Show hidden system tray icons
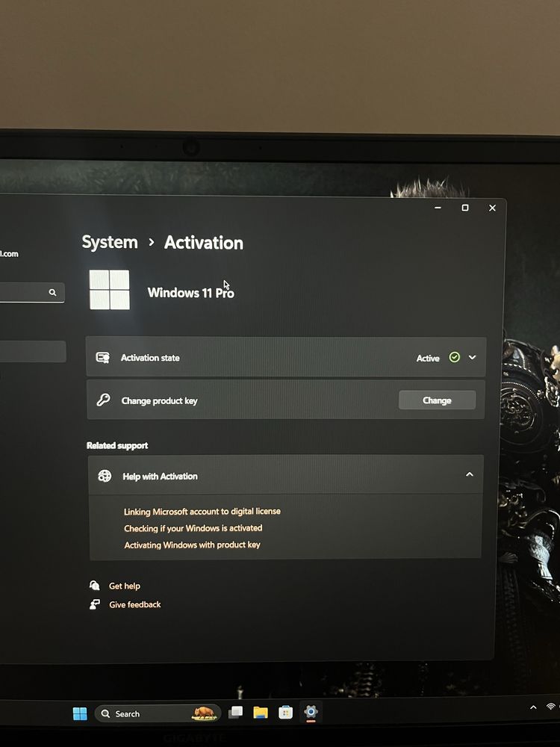The image size is (560, 747). click(x=533, y=707)
